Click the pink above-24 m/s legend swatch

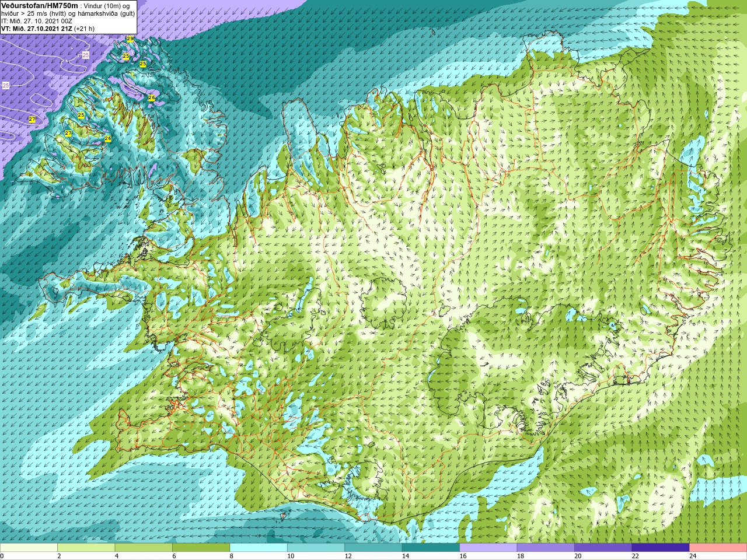(x=718, y=548)
